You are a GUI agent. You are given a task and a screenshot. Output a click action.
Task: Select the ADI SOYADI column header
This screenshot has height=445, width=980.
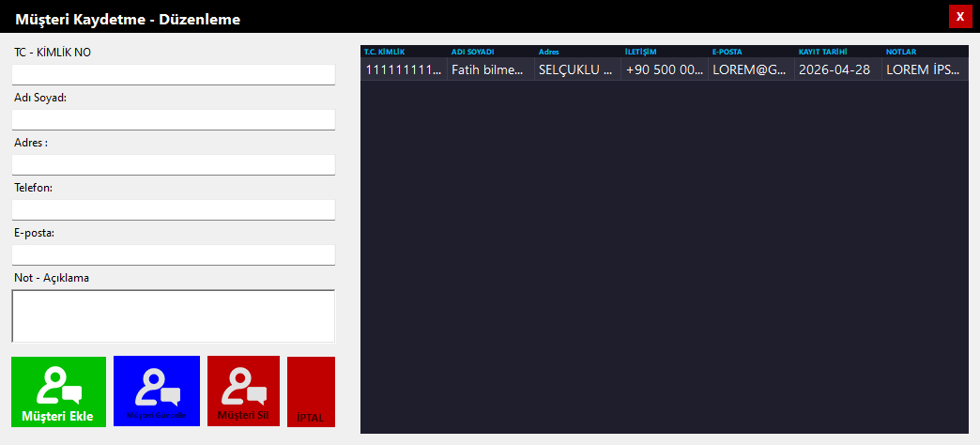(x=491, y=52)
